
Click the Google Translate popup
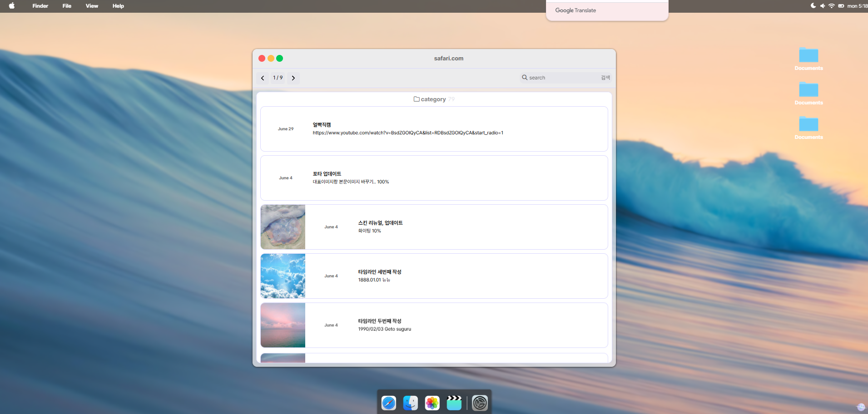[x=607, y=10]
